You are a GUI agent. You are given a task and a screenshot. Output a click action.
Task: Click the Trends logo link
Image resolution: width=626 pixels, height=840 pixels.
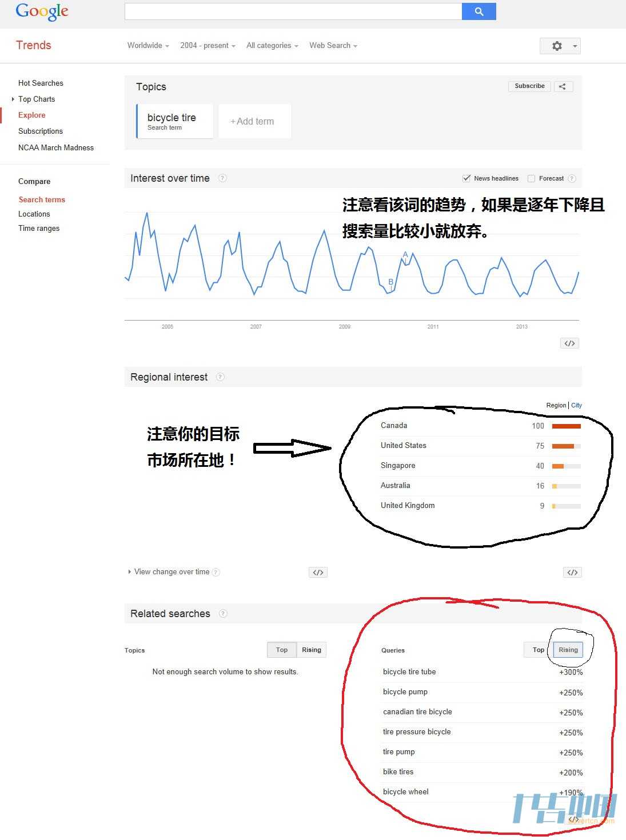pyautogui.click(x=34, y=45)
